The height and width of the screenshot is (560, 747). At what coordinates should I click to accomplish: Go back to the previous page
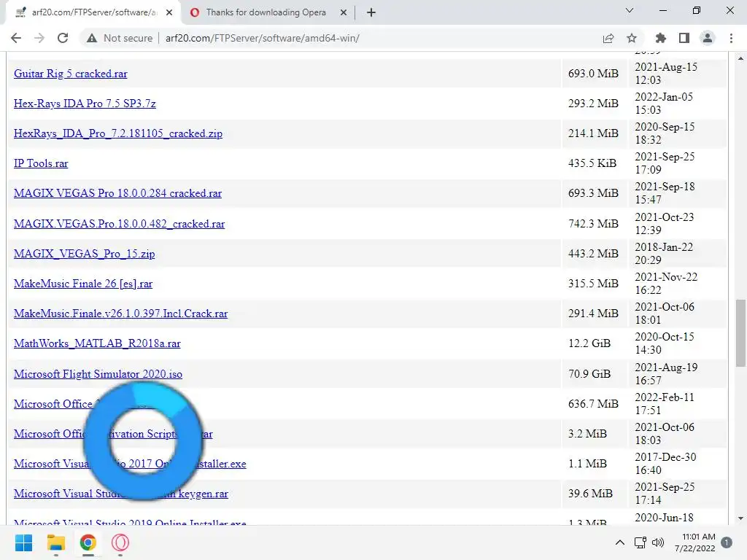click(16, 38)
